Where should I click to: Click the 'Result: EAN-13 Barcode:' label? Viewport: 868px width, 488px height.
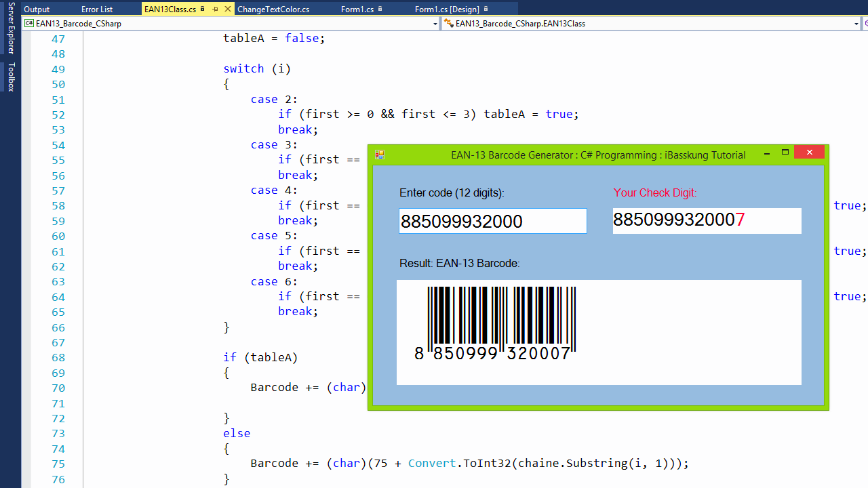click(x=460, y=263)
